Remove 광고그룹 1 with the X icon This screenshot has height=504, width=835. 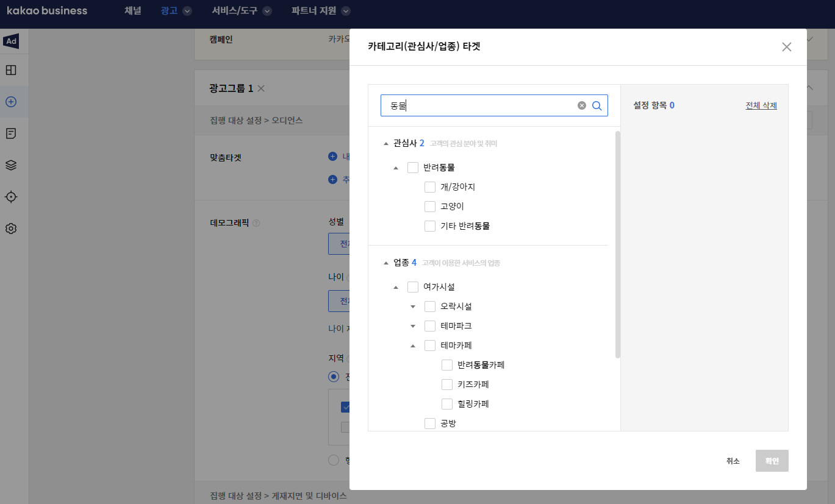(261, 88)
